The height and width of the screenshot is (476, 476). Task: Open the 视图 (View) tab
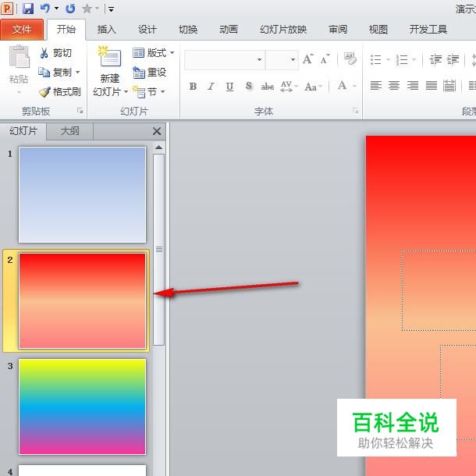click(378, 30)
